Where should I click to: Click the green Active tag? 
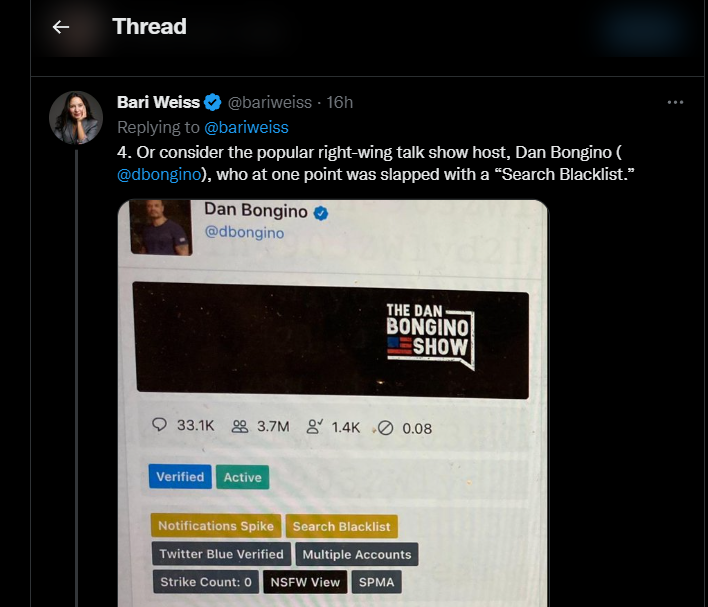[x=242, y=477]
